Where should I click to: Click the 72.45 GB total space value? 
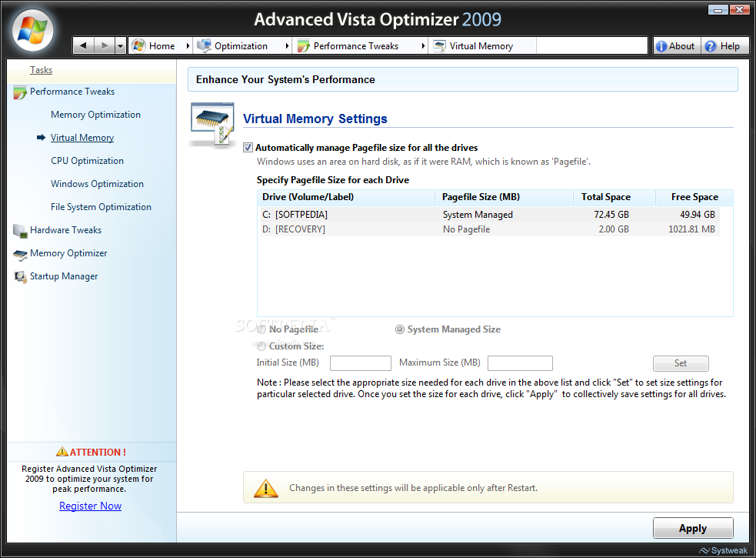tap(611, 214)
